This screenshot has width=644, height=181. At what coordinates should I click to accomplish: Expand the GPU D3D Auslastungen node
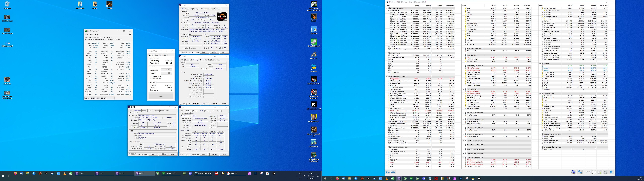pyautogui.click(x=542, y=40)
